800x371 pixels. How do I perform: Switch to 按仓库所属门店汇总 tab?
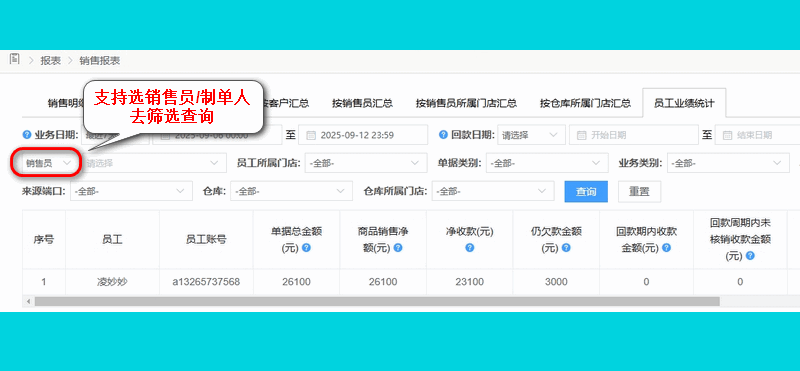point(585,103)
